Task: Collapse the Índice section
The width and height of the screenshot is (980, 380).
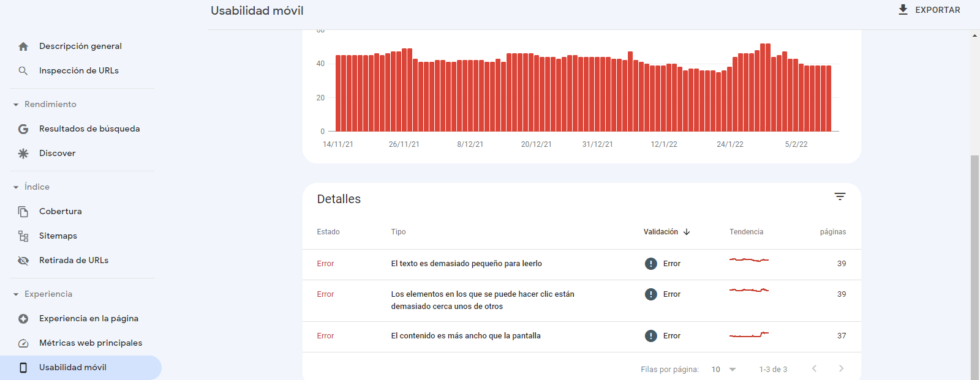Action: click(x=16, y=187)
